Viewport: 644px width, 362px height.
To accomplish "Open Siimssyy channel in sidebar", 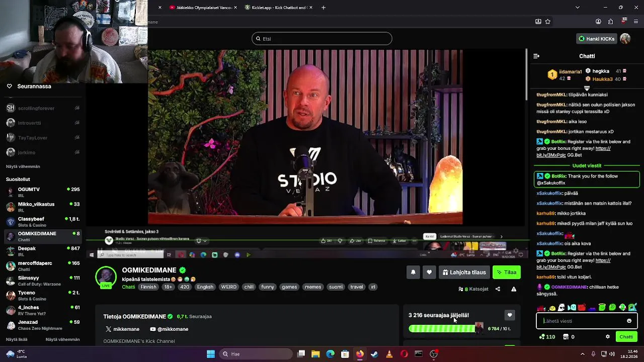I will tap(43, 281).
